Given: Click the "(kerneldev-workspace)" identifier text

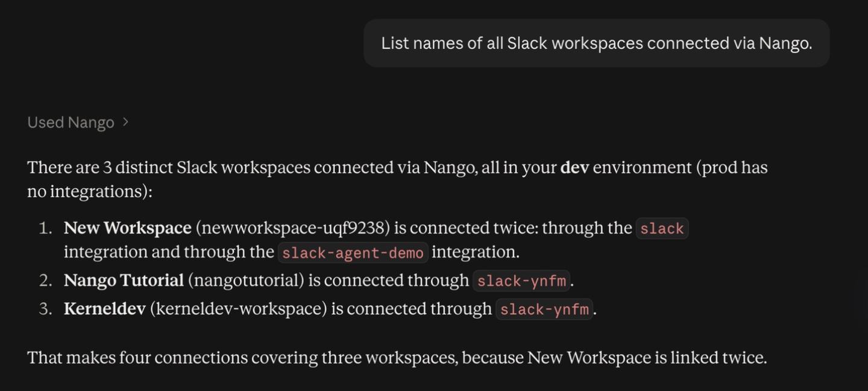Looking at the screenshot, I should click(238, 309).
